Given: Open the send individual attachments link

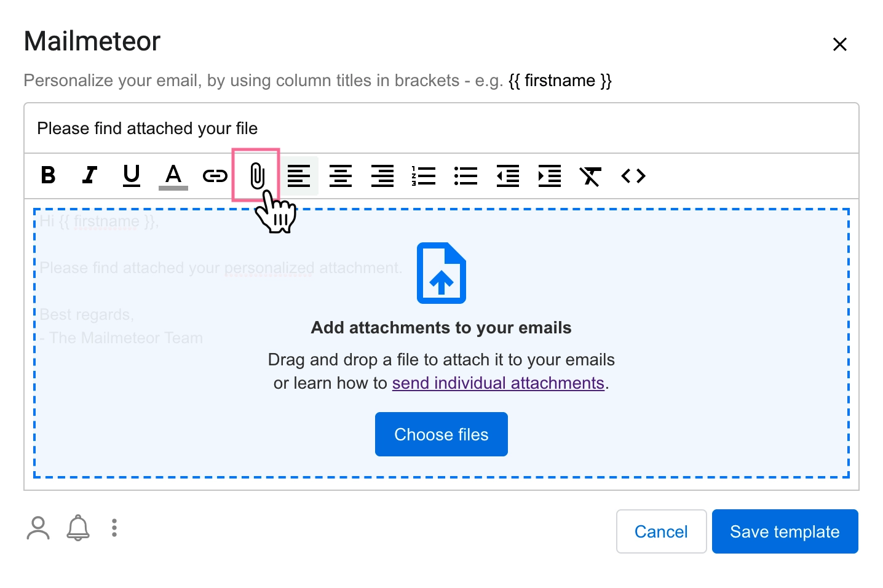Looking at the screenshot, I should (x=498, y=383).
